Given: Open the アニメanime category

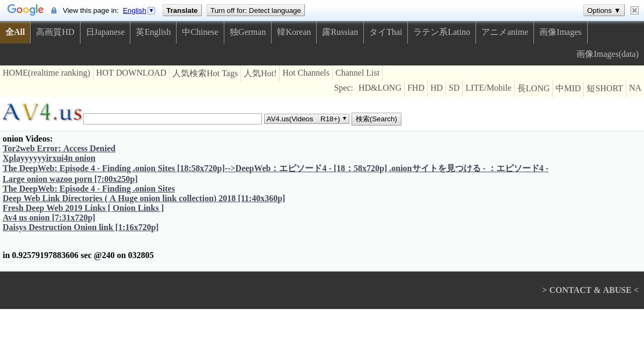Looking at the screenshot, I should (505, 32).
